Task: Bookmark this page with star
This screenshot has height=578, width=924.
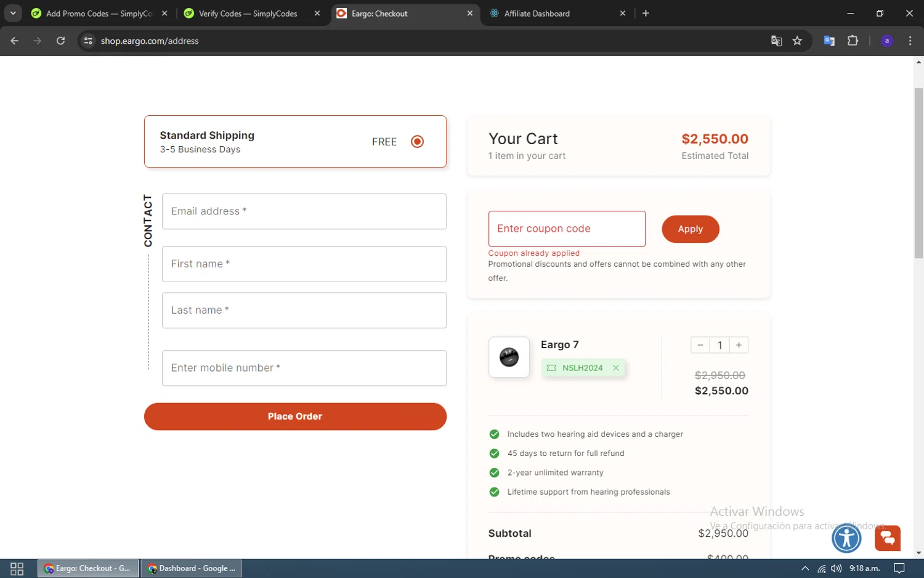Action: (797, 41)
